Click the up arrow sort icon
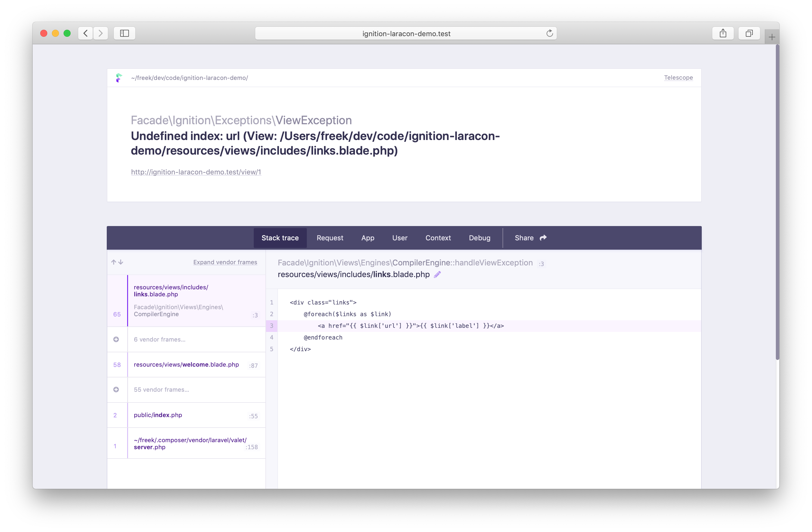The width and height of the screenshot is (812, 532). point(114,262)
